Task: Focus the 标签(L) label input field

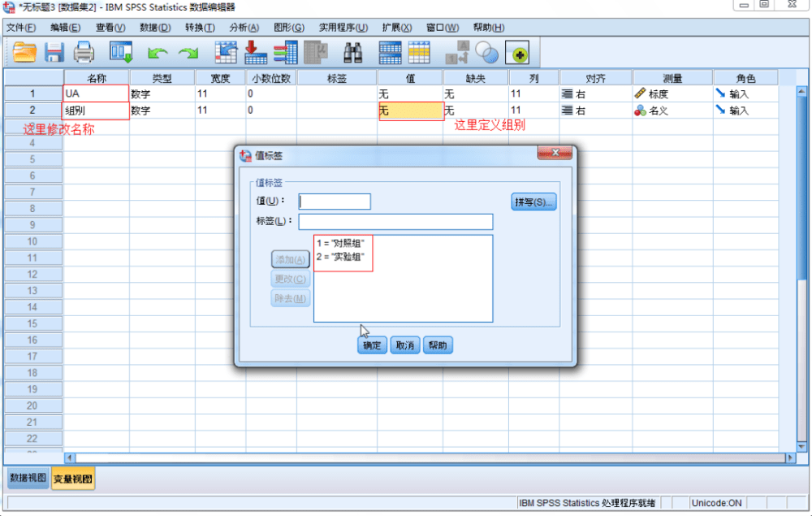Action: pos(395,222)
